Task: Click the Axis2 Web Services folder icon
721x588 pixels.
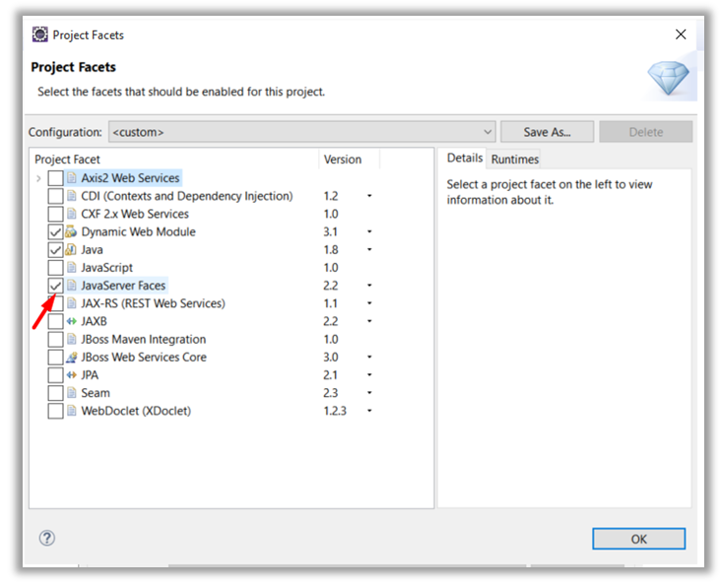Action: point(71,178)
